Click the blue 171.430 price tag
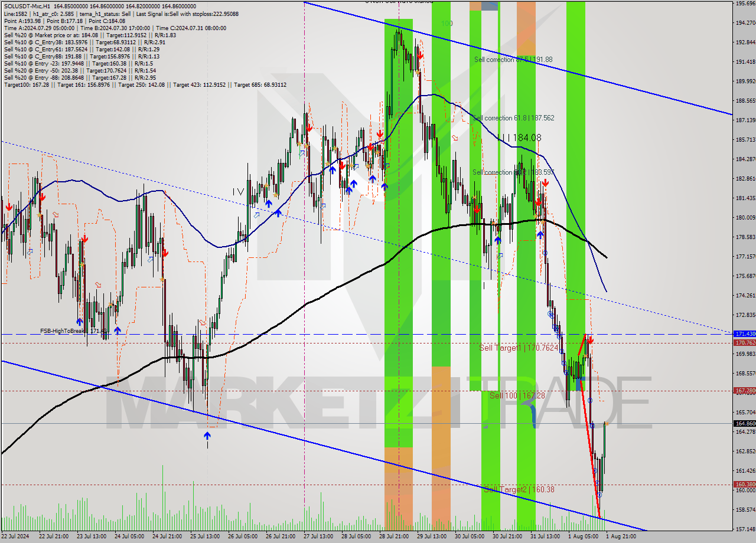 [744, 334]
